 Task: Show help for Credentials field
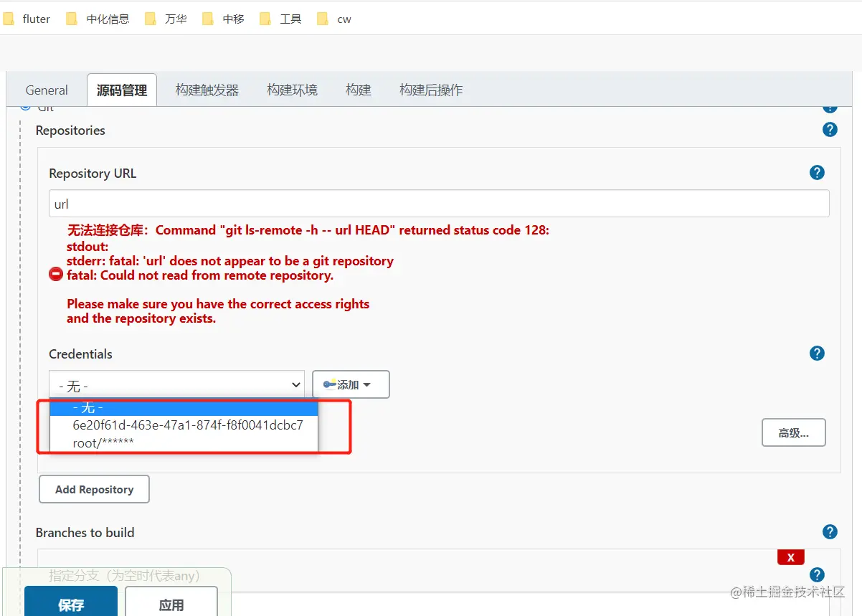tap(817, 353)
